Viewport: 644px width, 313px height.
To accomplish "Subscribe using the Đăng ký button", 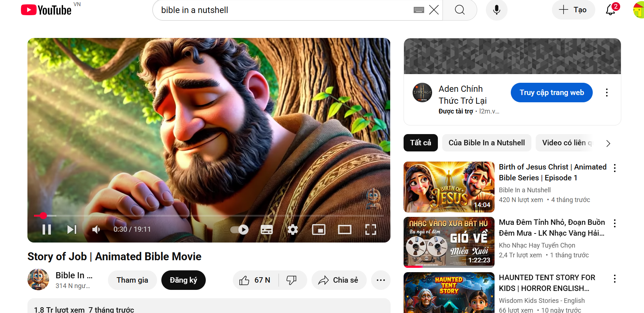I will [183, 280].
